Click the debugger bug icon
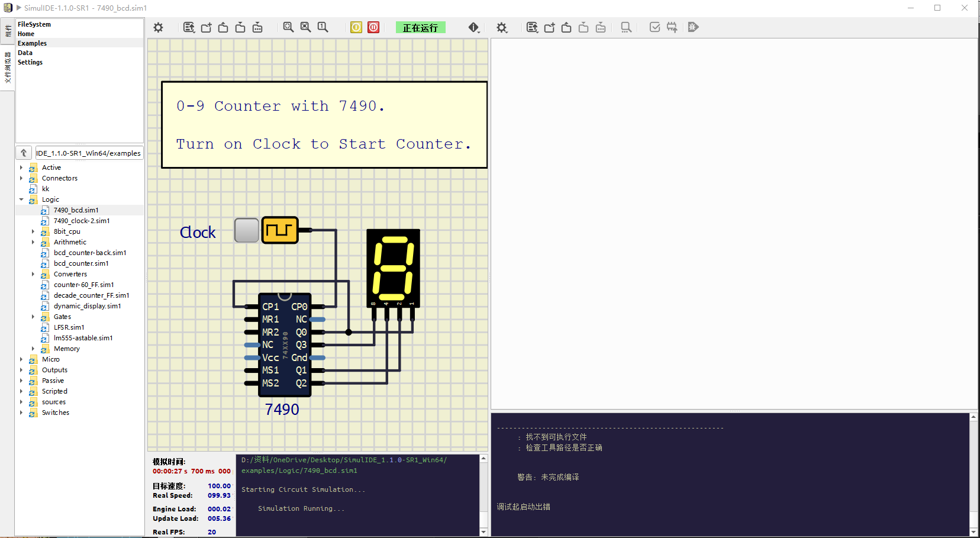This screenshot has height=538, width=980. tap(693, 27)
